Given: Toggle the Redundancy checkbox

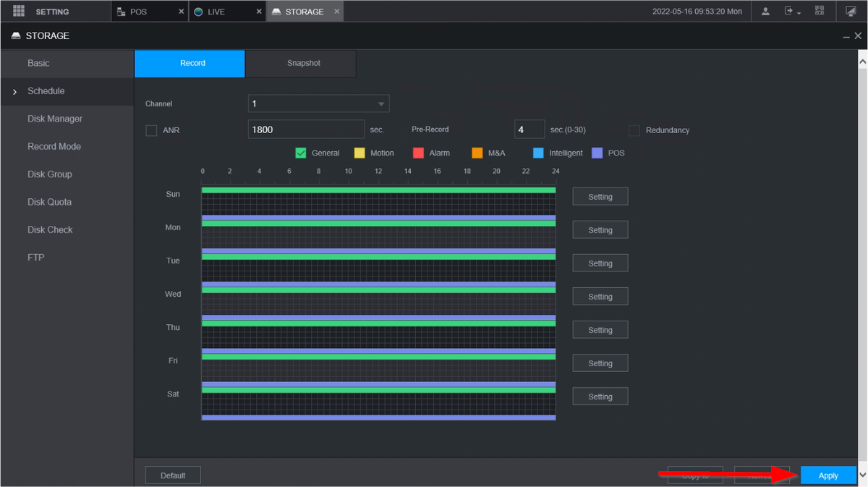Looking at the screenshot, I should click(634, 130).
